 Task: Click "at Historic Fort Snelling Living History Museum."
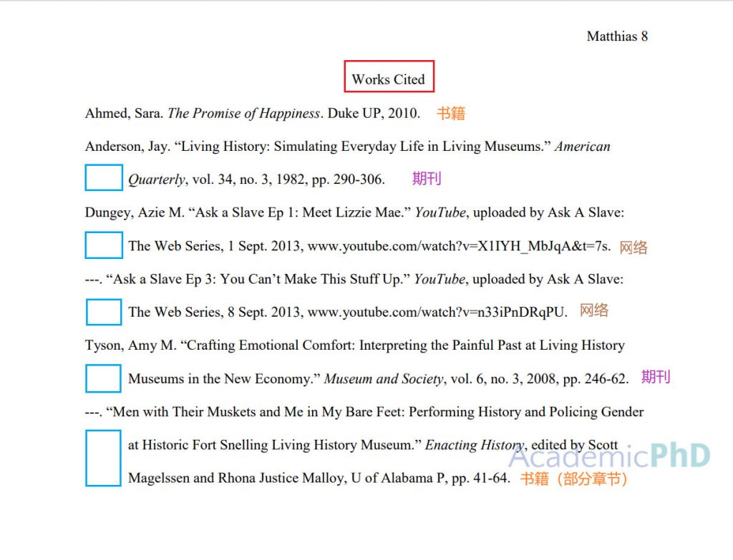[275, 445]
